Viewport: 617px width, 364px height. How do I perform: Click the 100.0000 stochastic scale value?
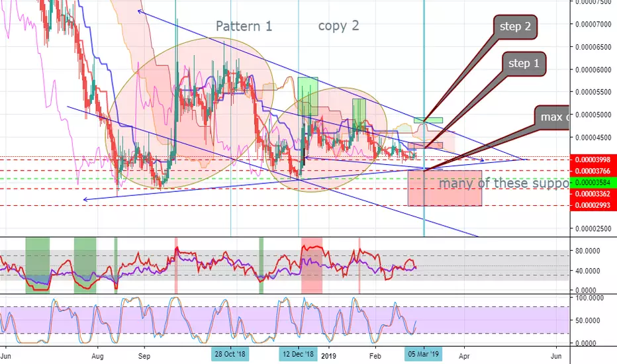coord(589,298)
